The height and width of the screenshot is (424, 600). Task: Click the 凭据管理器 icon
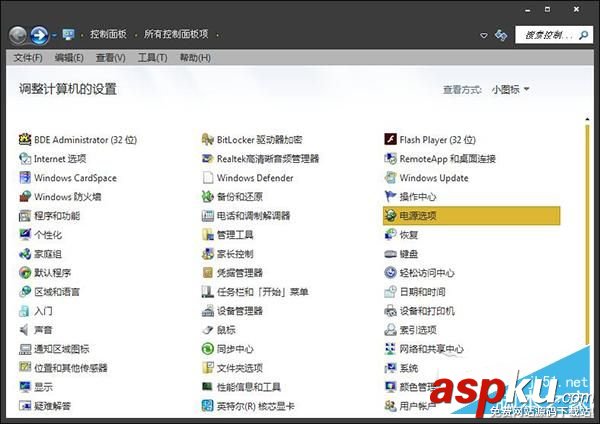[x=207, y=272]
